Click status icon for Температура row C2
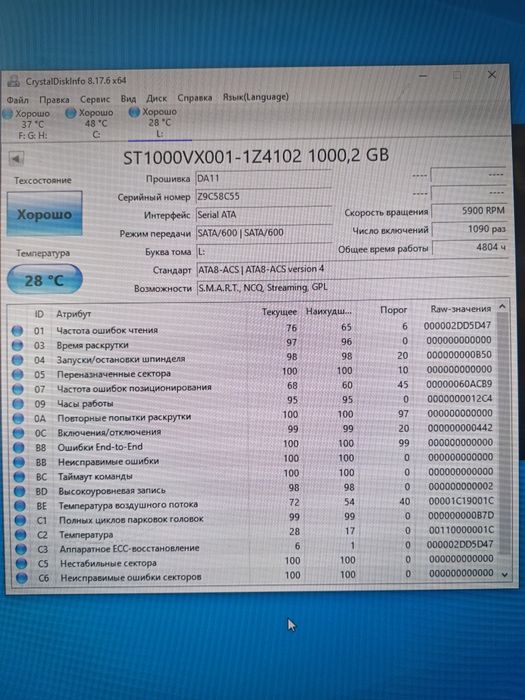525x700 pixels. [21, 535]
